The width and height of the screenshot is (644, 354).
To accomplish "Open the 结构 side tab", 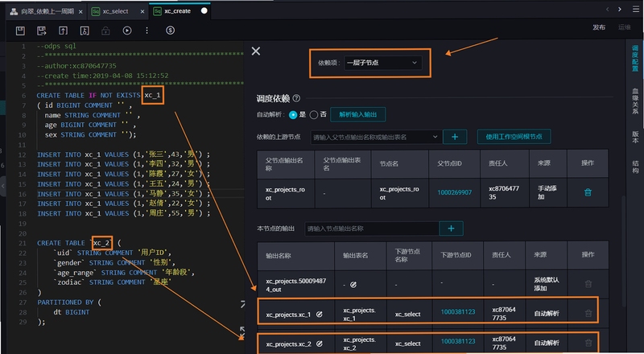I will [635, 167].
